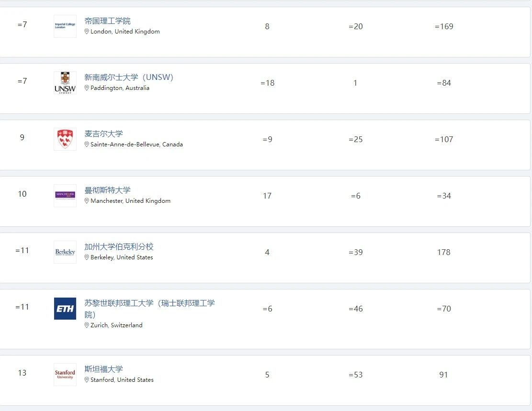Click the Sainte-Anne-de-Bellevue, Canada location text
This screenshot has height=411, width=532.
pyautogui.click(x=136, y=144)
